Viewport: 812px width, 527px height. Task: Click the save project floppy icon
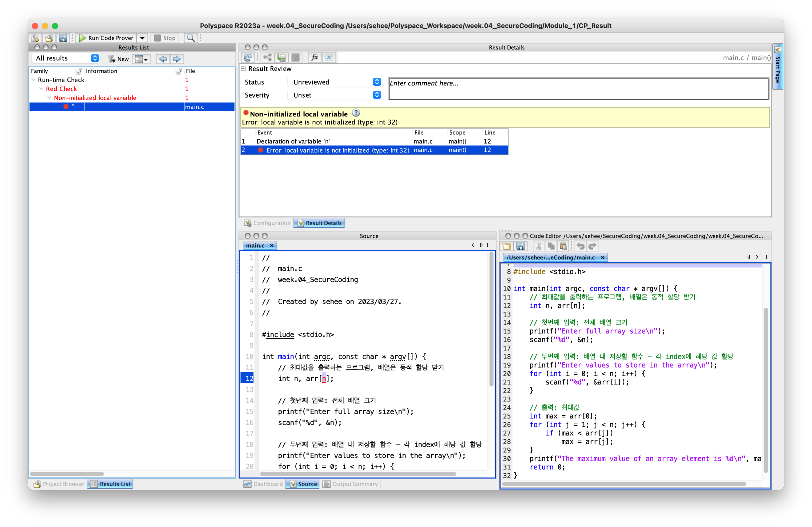coord(63,38)
